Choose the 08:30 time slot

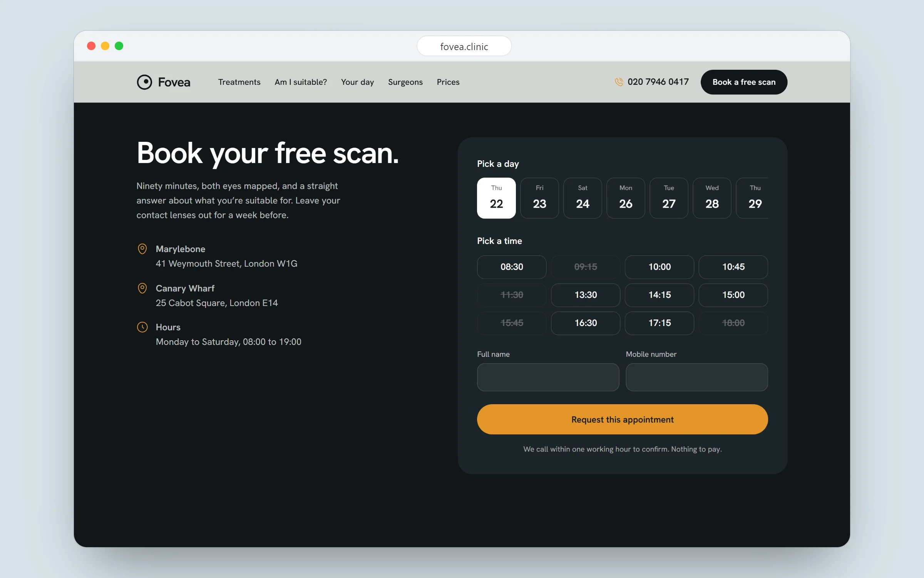click(x=512, y=267)
